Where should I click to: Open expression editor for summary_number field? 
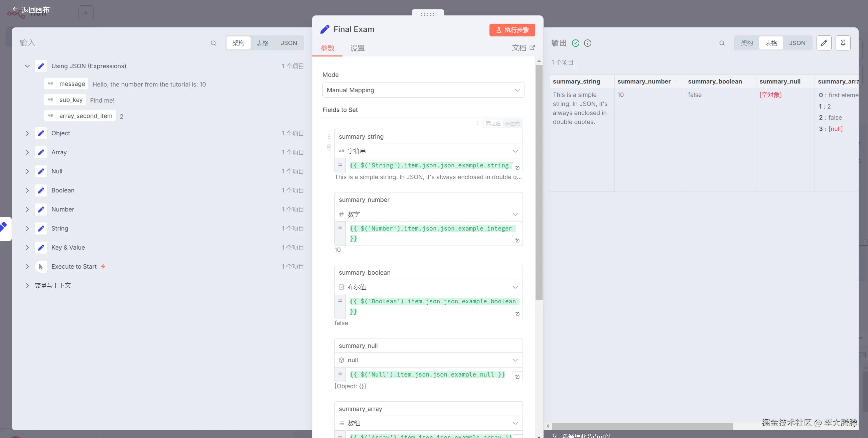tap(518, 241)
